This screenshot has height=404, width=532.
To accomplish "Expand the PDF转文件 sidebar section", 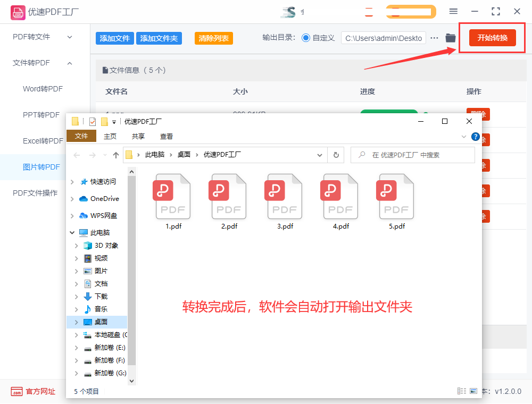I will [x=70, y=37].
